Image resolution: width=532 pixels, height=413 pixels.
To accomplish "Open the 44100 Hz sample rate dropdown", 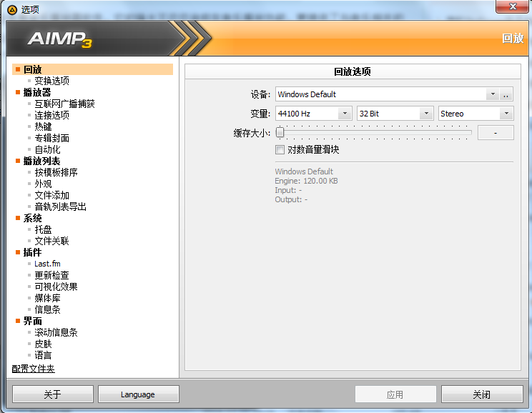I will click(345, 114).
